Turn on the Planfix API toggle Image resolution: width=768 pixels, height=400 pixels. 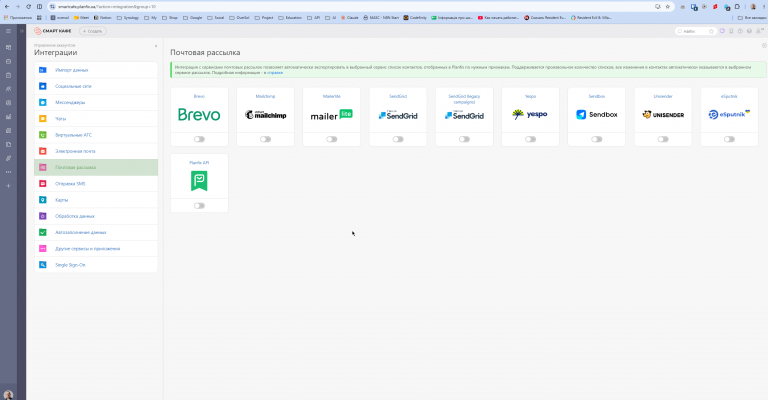199,206
